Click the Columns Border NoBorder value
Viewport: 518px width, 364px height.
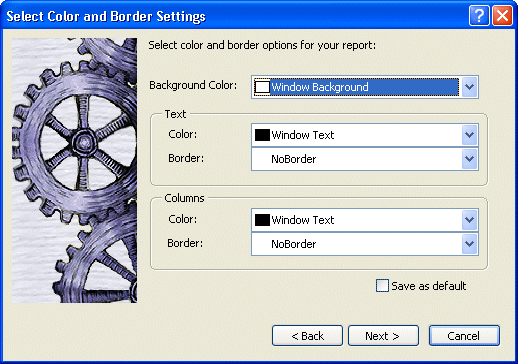point(294,244)
